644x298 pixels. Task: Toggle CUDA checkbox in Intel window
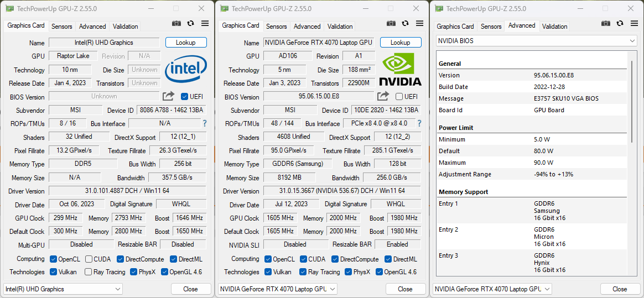tap(89, 259)
